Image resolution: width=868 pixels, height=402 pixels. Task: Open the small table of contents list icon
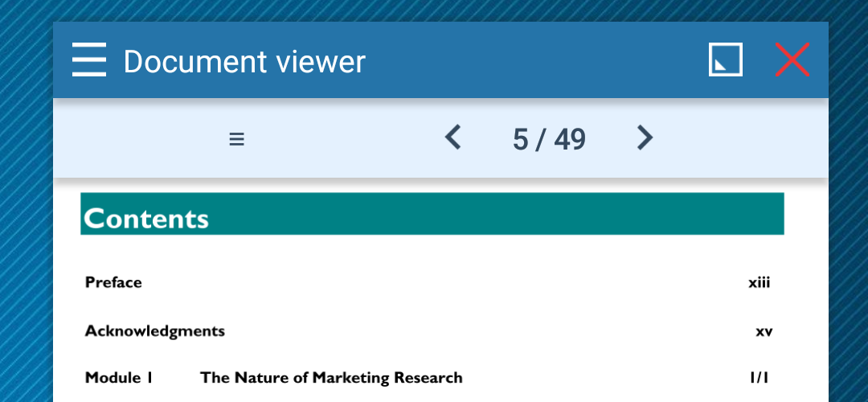(237, 139)
